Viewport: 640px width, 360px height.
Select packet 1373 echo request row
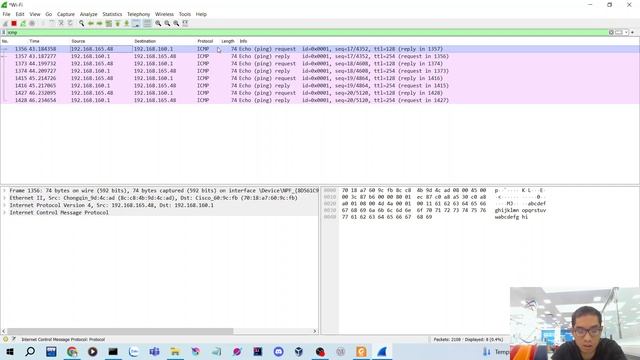click(320, 64)
